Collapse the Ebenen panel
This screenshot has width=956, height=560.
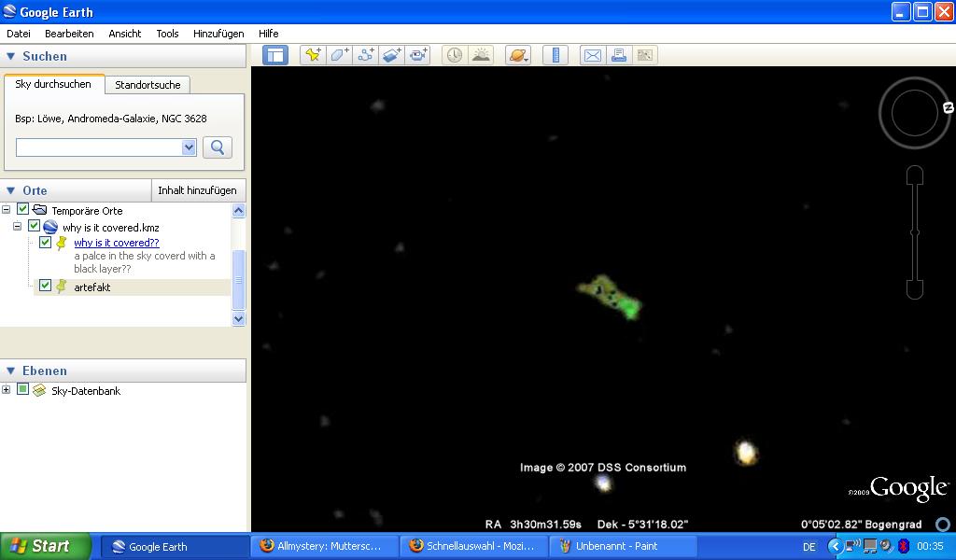coord(10,371)
